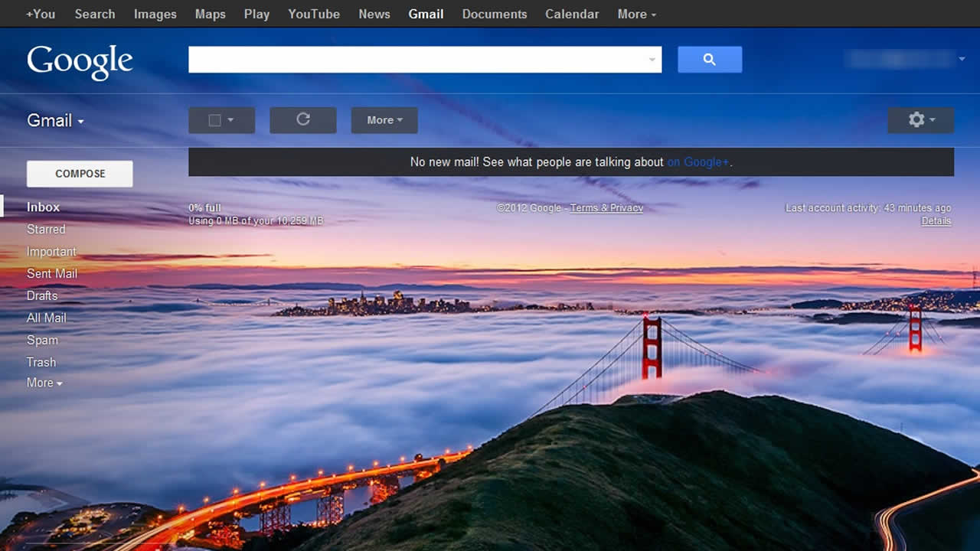The height and width of the screenshot is (551, 980).
Task: Expand the More labels list in sidebar
Action: tap(44, 383)
